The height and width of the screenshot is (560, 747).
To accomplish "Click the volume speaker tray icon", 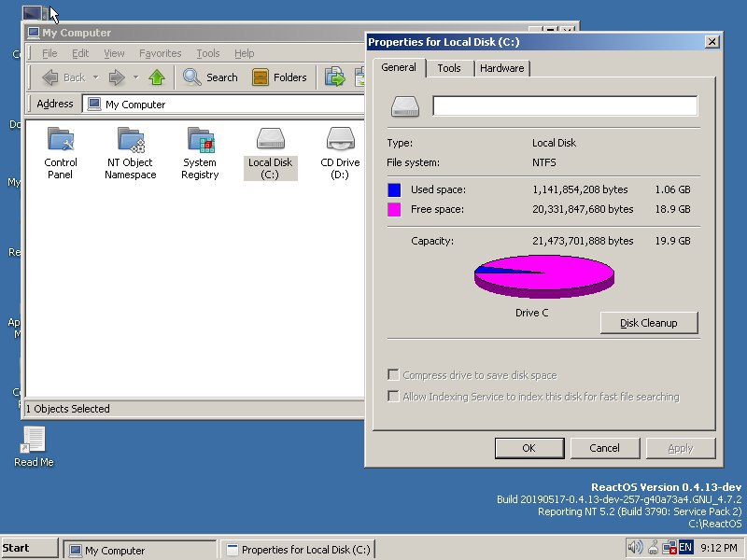I will coord(635,548).
